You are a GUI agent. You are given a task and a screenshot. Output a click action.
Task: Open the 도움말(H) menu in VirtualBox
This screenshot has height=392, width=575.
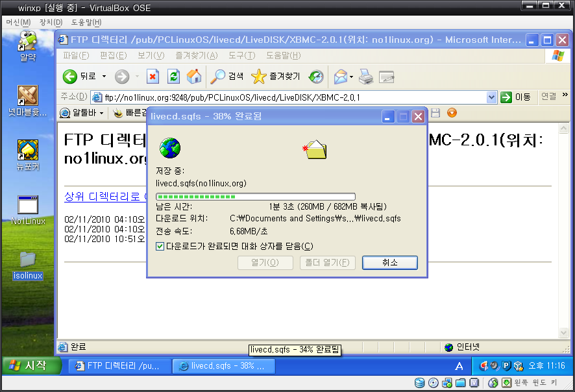(x=86, y=22)
